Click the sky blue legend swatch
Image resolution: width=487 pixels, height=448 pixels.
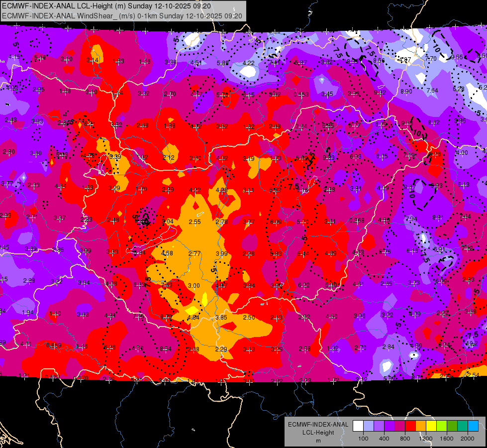(473, 426)
